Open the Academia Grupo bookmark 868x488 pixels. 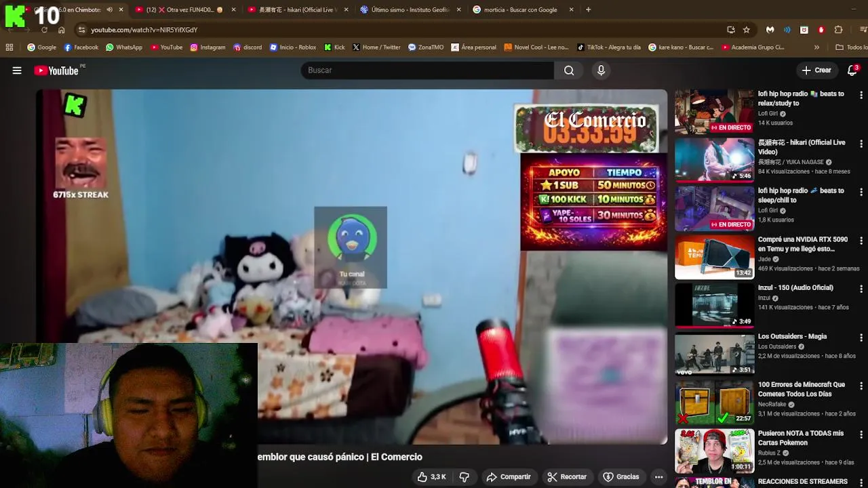753,47
